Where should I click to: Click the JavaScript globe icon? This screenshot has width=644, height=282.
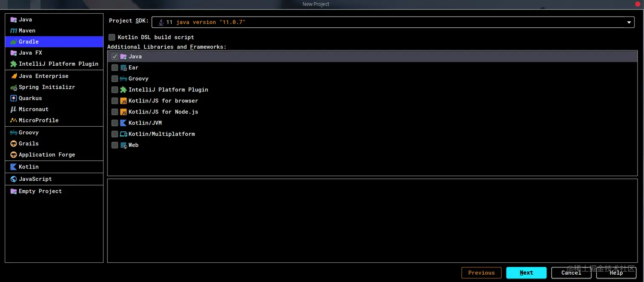click(x=14, y=179)
